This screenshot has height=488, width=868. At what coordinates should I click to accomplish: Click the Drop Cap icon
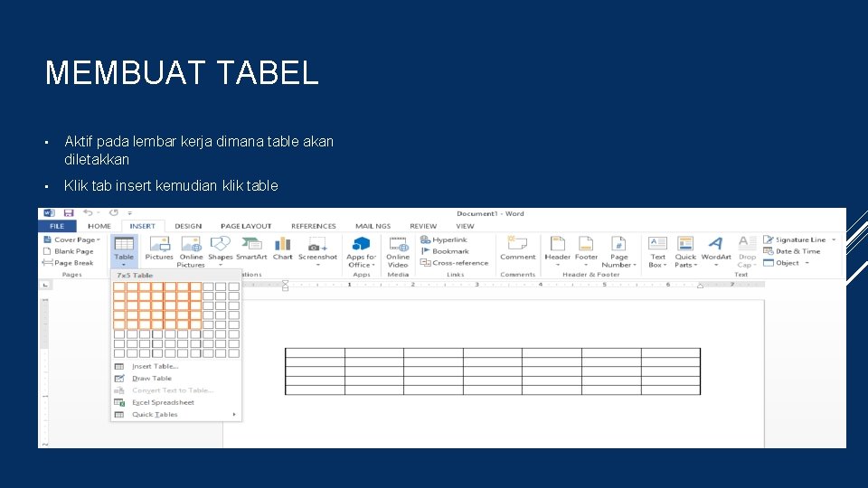pos(747,252)
